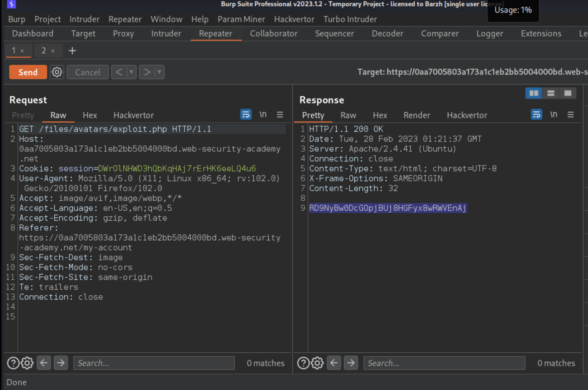Switch to the Collaborator tab
Viewport: 588px width, 390px height.
274,34
